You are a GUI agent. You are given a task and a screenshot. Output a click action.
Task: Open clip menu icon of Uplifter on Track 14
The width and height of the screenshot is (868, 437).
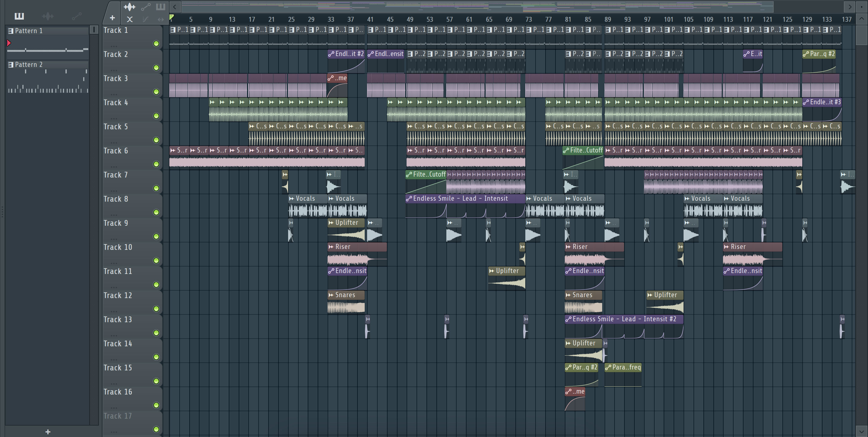[568, 343]
